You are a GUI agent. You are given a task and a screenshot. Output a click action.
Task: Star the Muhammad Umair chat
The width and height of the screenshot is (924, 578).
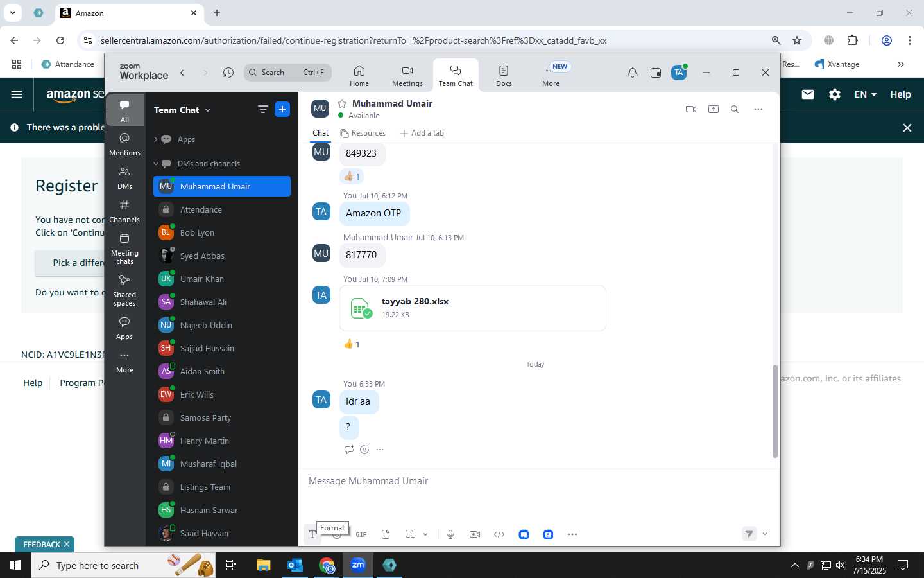(x=342, y=103)
